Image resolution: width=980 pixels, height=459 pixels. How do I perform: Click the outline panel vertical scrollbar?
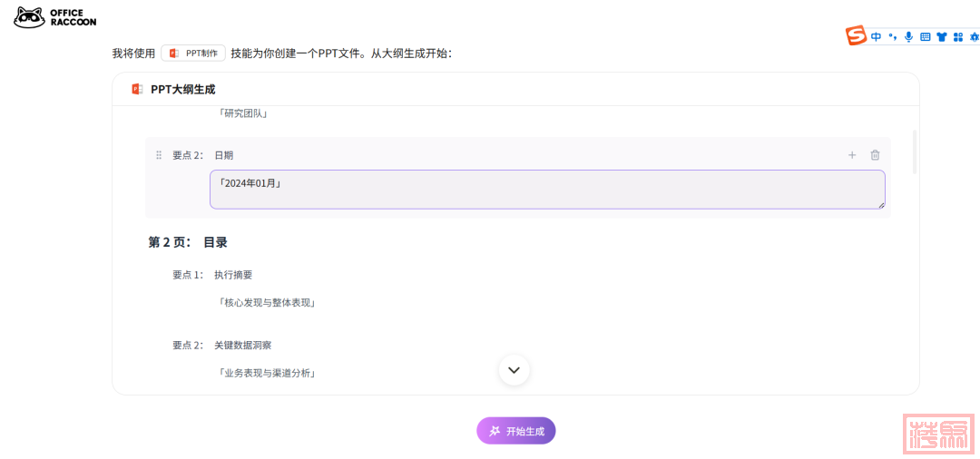pos(914,152)
